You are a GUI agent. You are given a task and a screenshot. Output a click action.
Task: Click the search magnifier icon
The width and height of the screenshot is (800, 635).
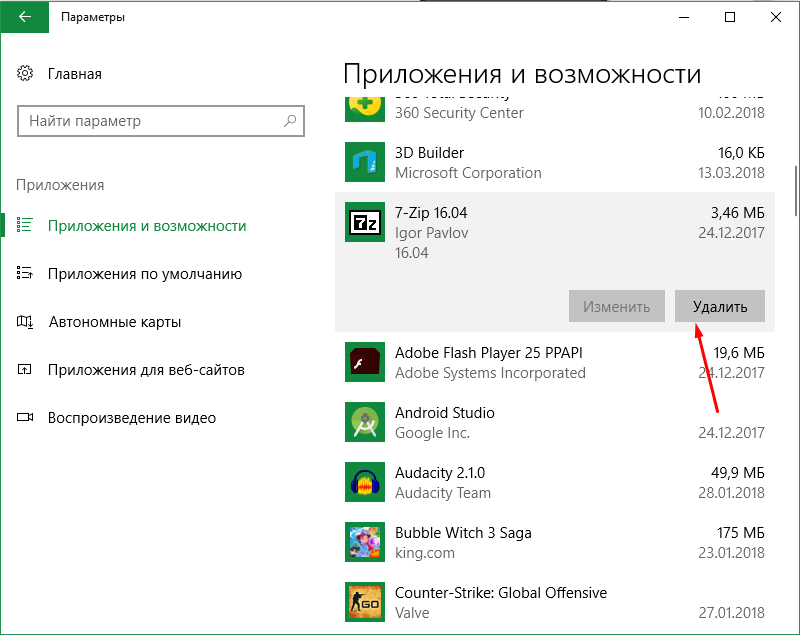coord(290,121)
